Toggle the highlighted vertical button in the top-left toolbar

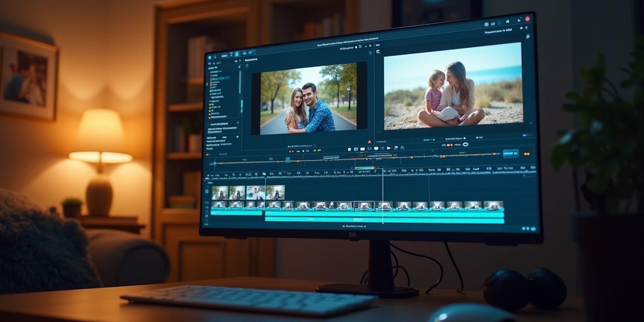tap(236, 54)
